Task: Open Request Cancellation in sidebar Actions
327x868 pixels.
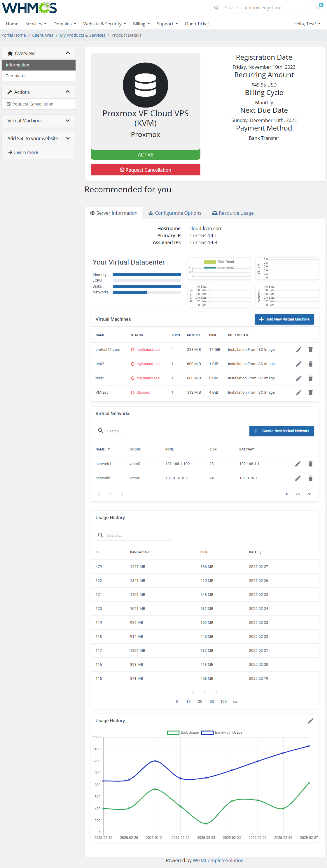Action: point(33,104)
